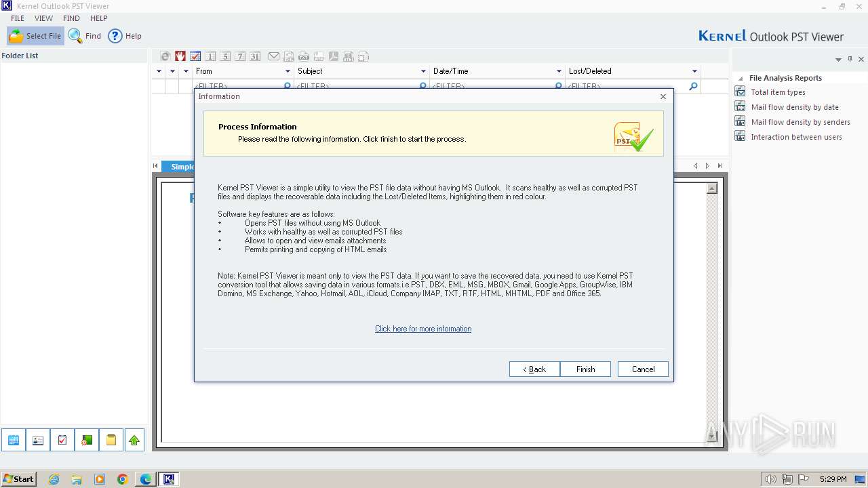
Task: Select the 5-day view icon
Action: click(225, 56)
